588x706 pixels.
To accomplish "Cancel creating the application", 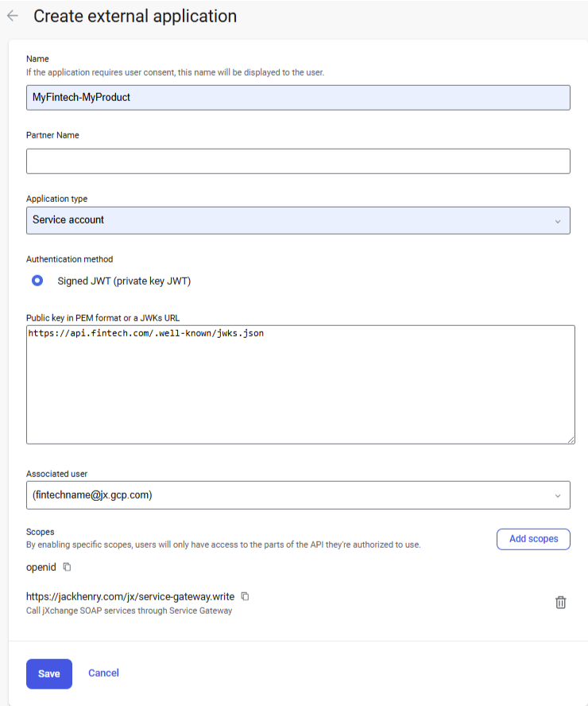I will [x=103, y=673].
